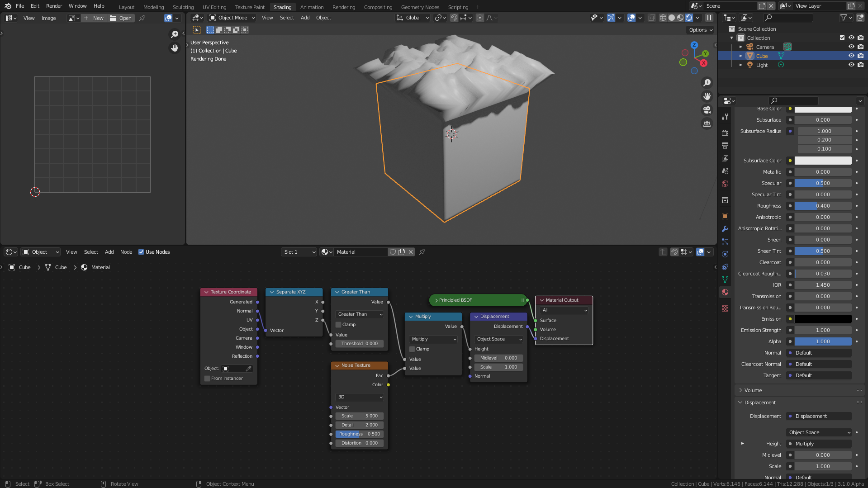Open the Render menu

(x=54, y=6)
